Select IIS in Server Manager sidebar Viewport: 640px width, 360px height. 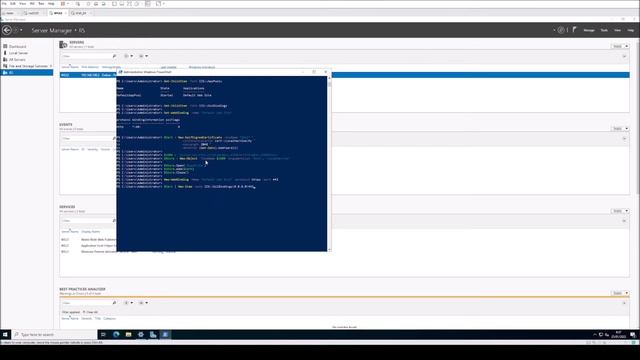[27, 72]
